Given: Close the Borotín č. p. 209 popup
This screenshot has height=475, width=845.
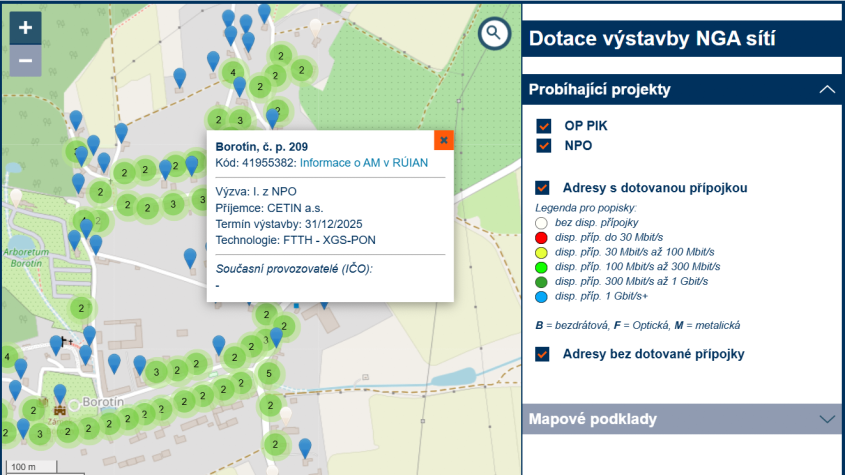Looking at the screenshot, I should (443, 140).
